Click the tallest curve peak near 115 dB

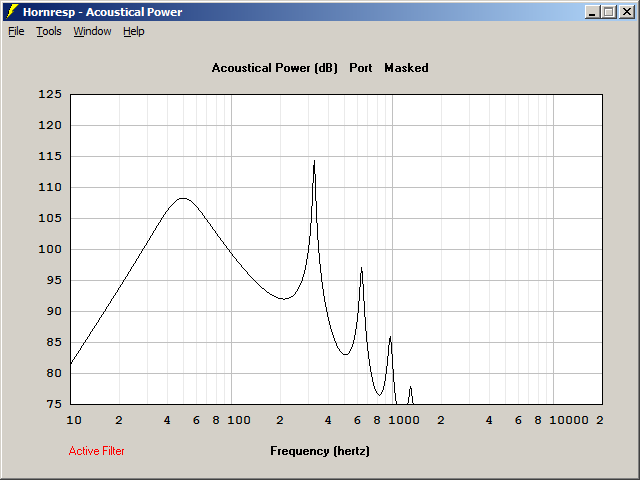pos(314,161)
